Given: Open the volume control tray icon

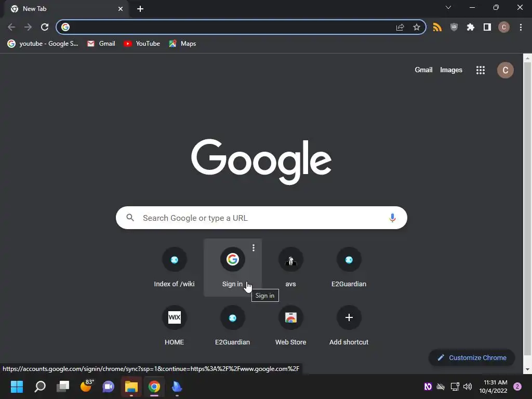Looking at the screenshot, I should 468,387.
